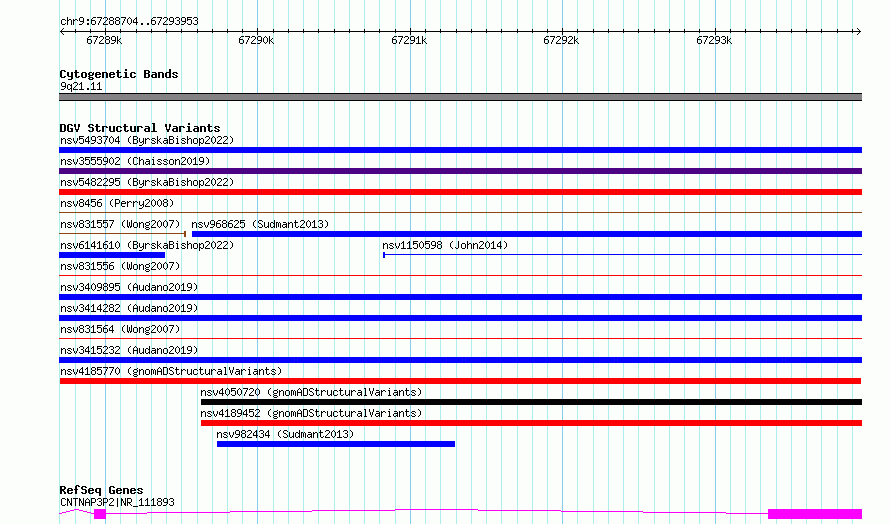The width and height of the screenshot is (890, 524).
Task: Click the chr9:67288704..67293953 coordinates label
Action: tap(129, 21)
